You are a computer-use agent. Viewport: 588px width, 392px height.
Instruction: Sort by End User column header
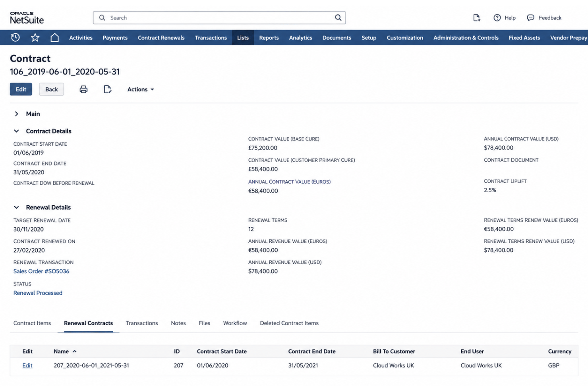pos(472,351)
